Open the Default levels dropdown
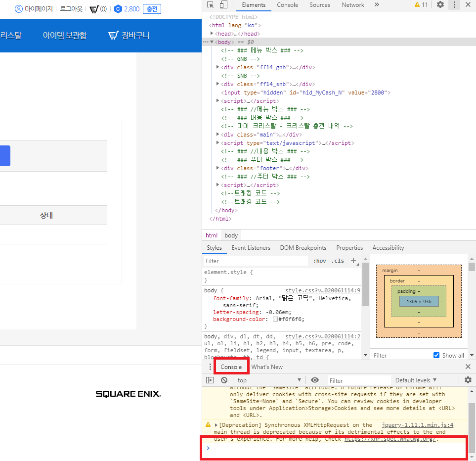Viewport: 476px width, 461px height. point(416,380)
